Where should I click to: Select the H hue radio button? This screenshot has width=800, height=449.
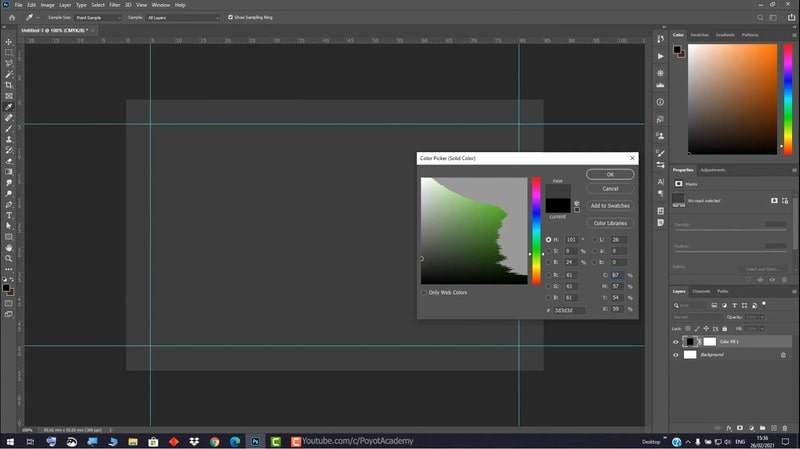[x=548, y=240]
